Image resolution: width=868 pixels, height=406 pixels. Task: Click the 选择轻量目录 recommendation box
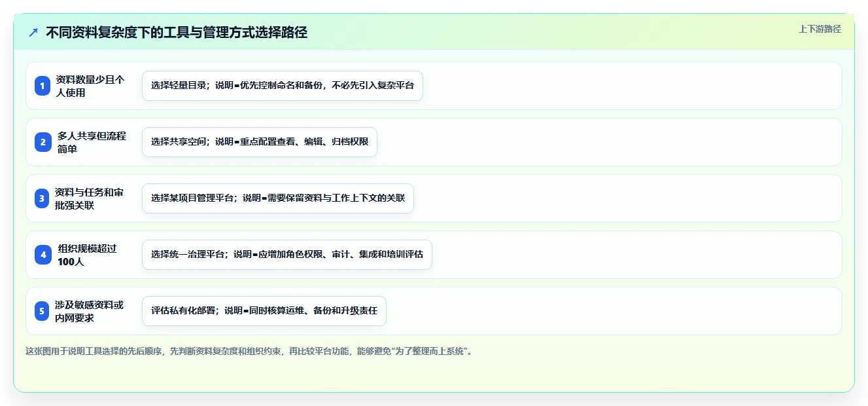click(283, 86)
